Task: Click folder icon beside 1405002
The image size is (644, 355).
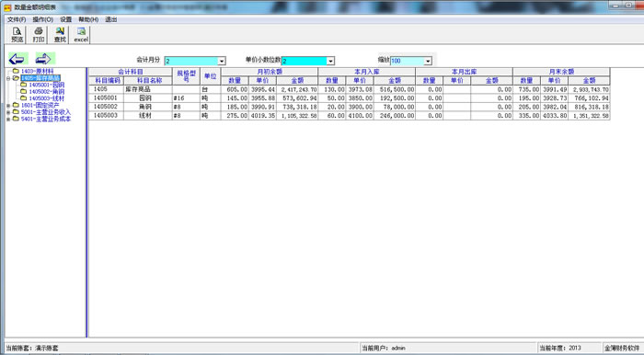Action: 23,92
